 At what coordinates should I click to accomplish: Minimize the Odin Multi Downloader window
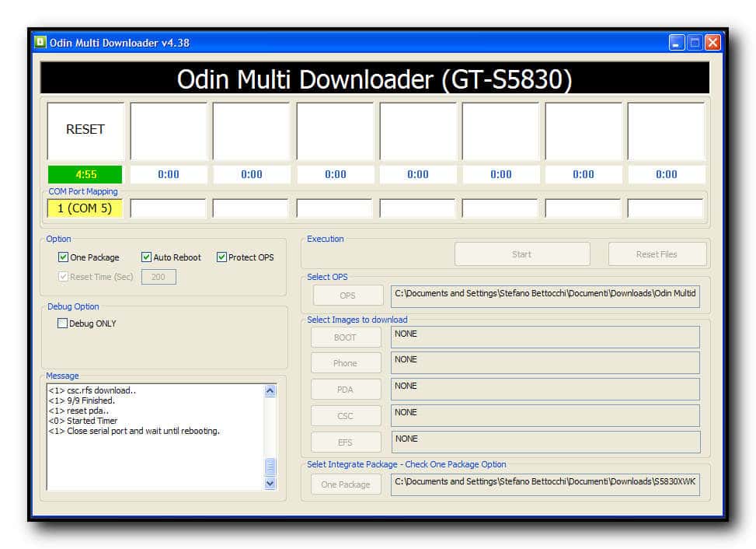677,43
